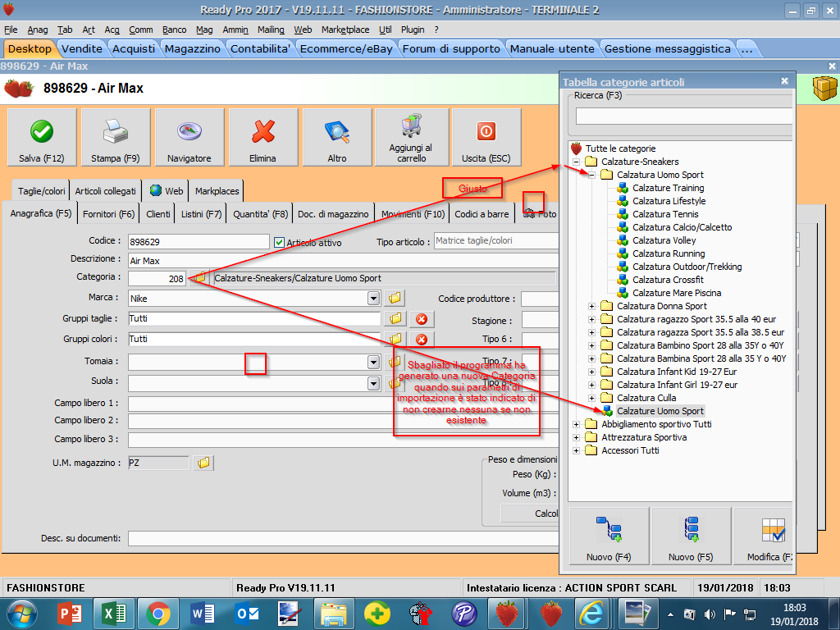Open the Web tab with globe

[167, 191]
